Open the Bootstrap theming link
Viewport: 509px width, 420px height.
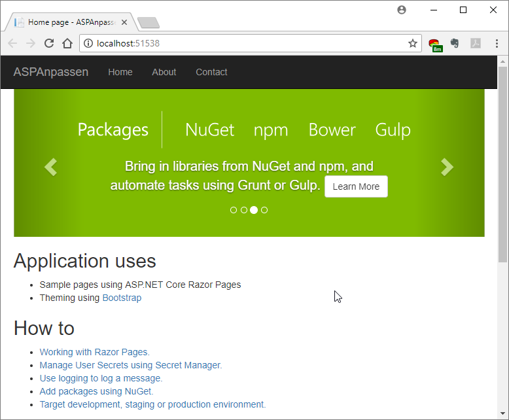pyautogui.click(x=122, y=298)
